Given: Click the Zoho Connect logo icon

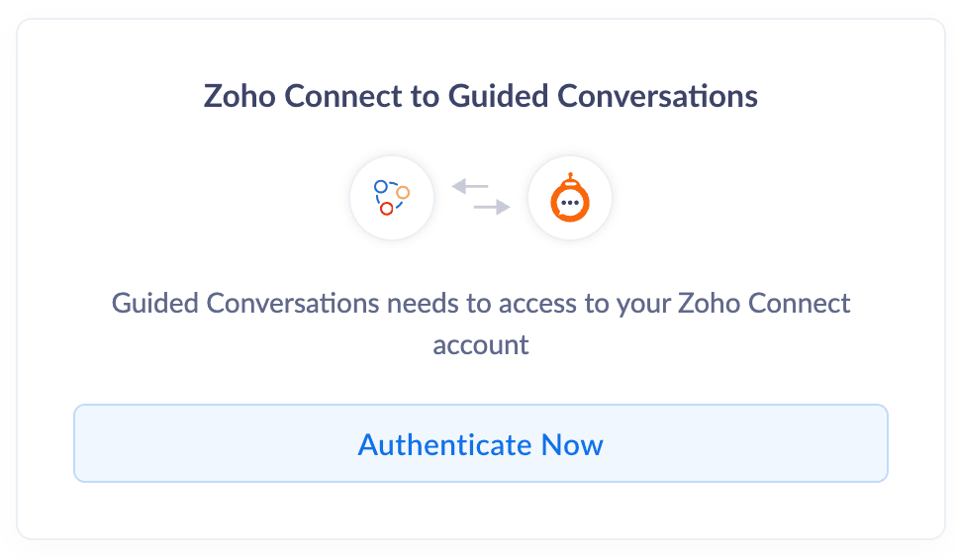Looking at the screenshot, I should [x=392, y=197].
